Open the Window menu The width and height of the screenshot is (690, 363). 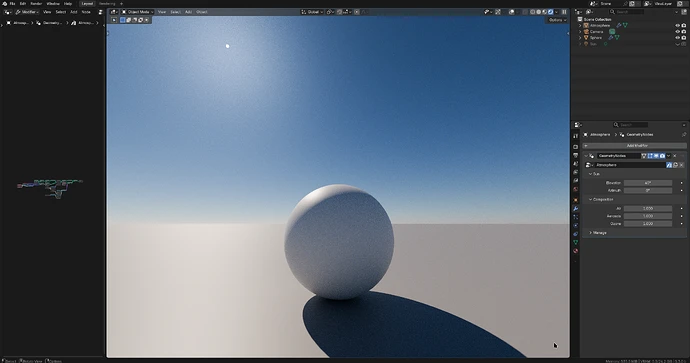(x=53, y=4)
